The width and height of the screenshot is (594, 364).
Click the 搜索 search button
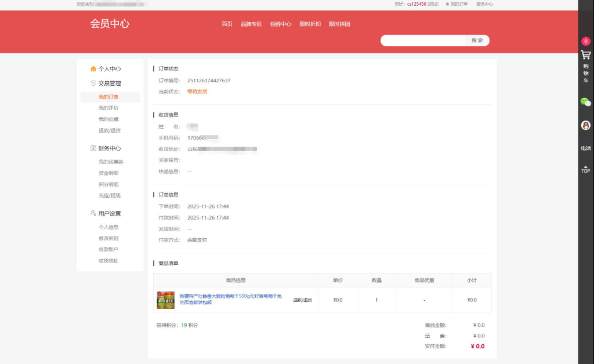tap(477, 40)
